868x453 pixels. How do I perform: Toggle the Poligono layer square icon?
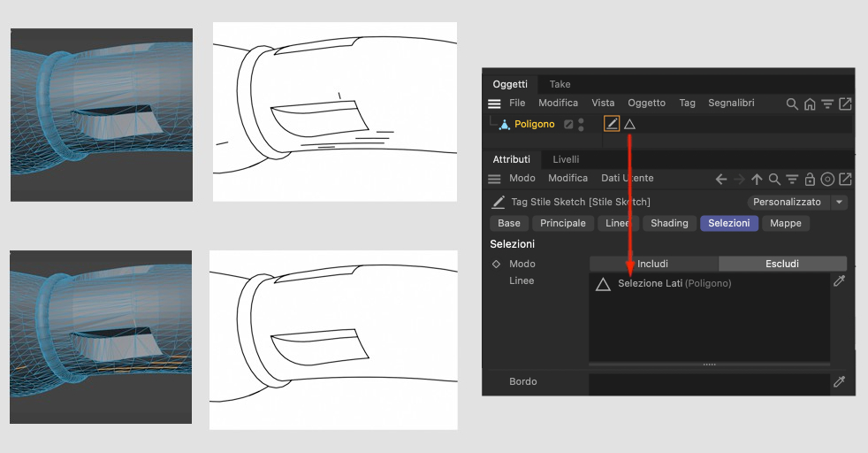click(x=568, y=124)
